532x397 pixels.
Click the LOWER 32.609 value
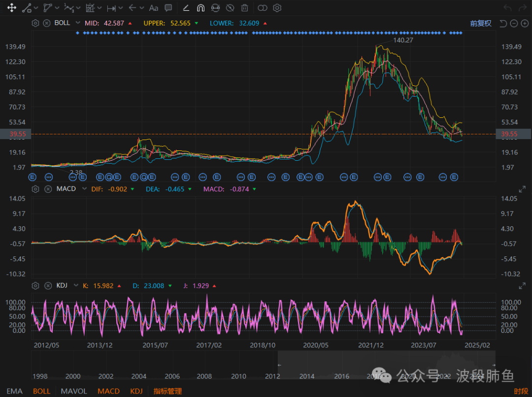pyautogui.click(x=249, y=23)
